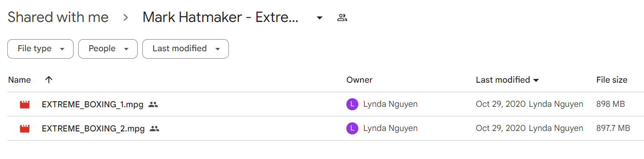Click Lynda Nguyen avatar in second row
Image resolution: width=644 pixels, height=159 pixels.
[352, 128]
